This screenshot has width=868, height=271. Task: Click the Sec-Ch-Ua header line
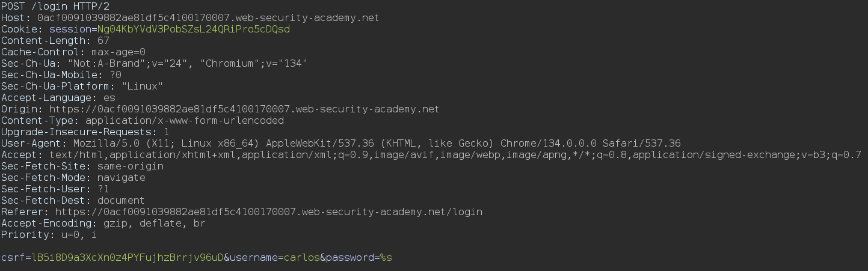click(x=155, y=63)
